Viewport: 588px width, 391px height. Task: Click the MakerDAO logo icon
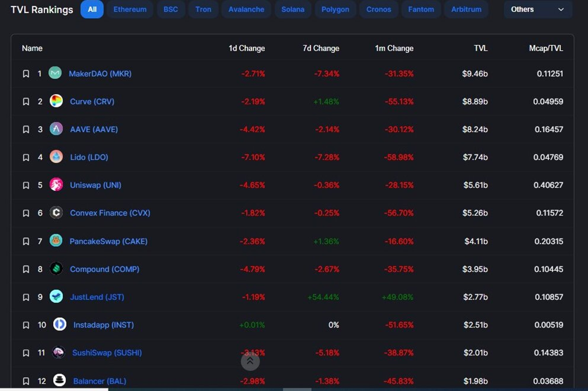pos(55,73)
